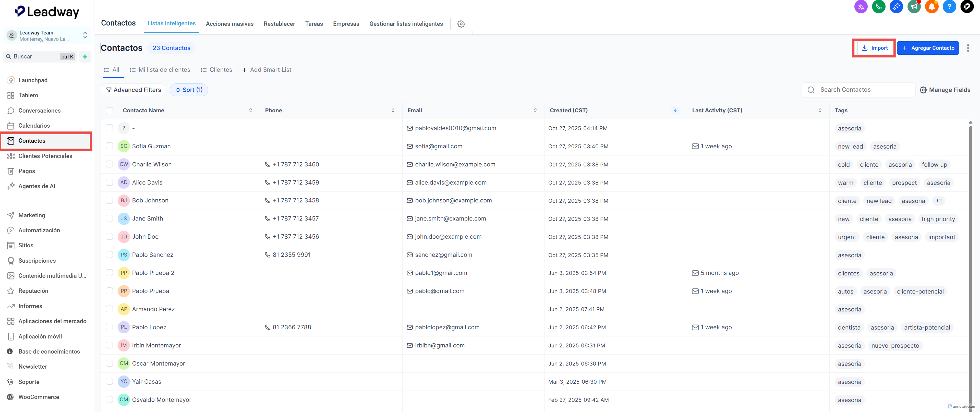Open the Sort (1) dropdown
The image size is (980, 412).
click(189, 90)
